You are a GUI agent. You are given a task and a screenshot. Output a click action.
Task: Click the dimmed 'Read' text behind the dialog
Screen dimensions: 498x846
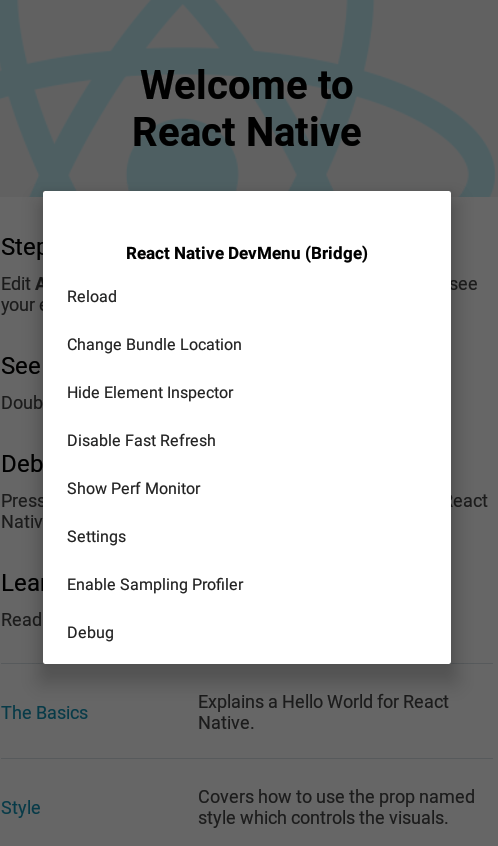tap(22, 620)
